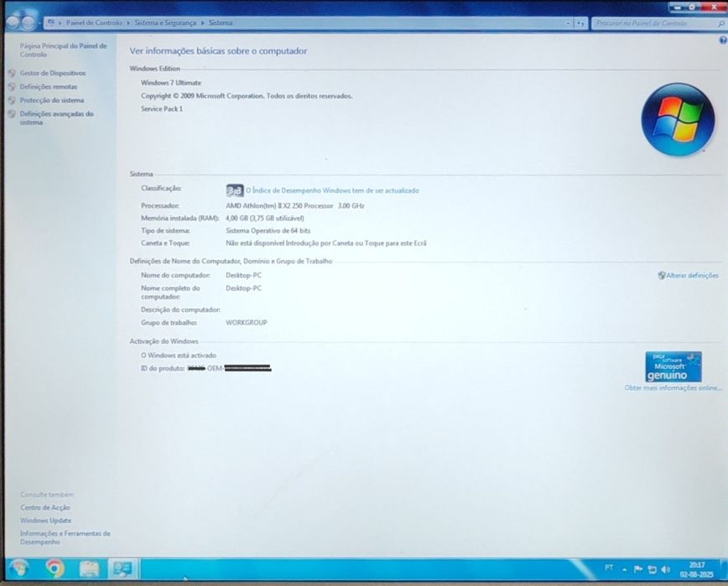Click the Microsoft genuíno software badge

673,366
